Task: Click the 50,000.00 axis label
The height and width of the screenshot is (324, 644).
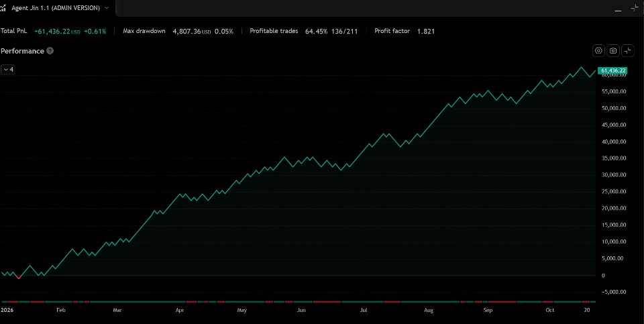Action: (614, 109)
